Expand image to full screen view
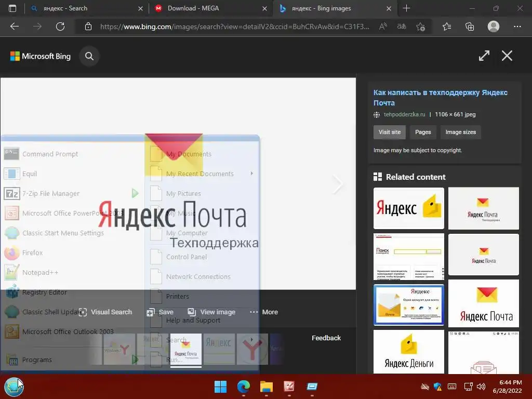Image resolution: width=532 pixels, height=399 pixels. pyautogui.click(x=484, y=56)
